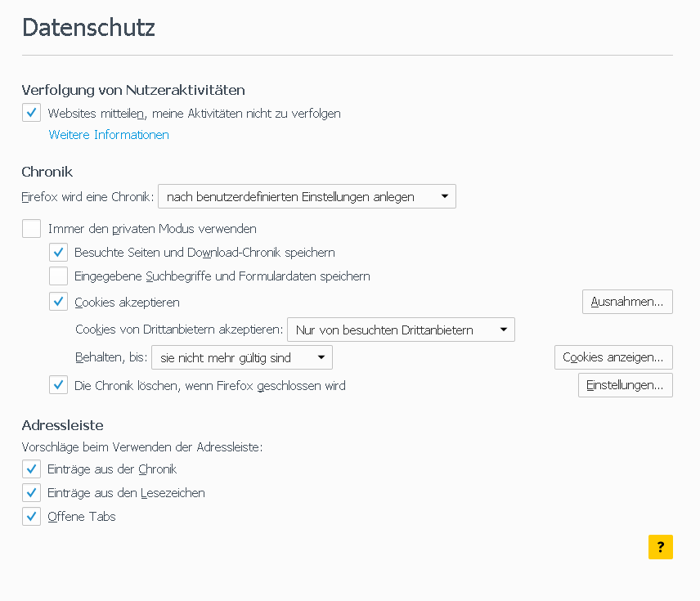Click the 'Chronik' section heading
Viewport: 700px width, 601px height.
coord(47,172)
